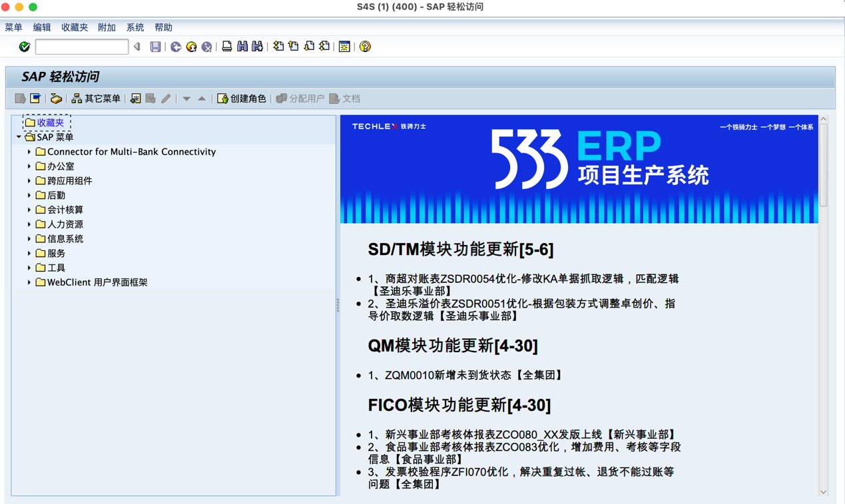Select Connector for Multi-Bank Connectivity label
This screenshot has height=504, width=845.
tap(131, 152)
